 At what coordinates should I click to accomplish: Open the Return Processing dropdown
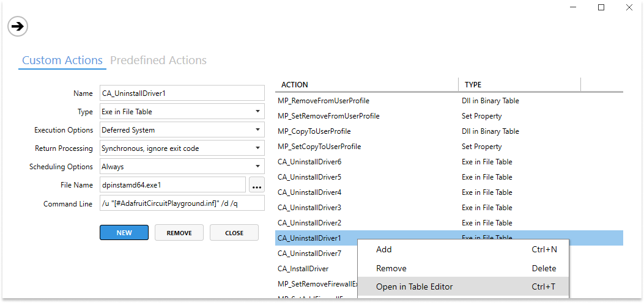(182, 148)
